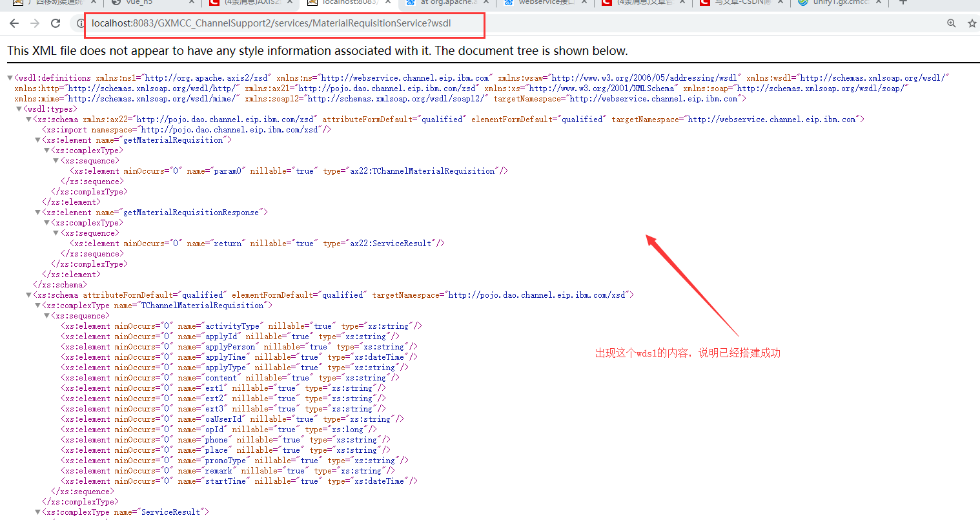The height and width of the screenshot is (520, 980).
Task: Collapse the wsdl:definitions root node
Action: point(10,78)
